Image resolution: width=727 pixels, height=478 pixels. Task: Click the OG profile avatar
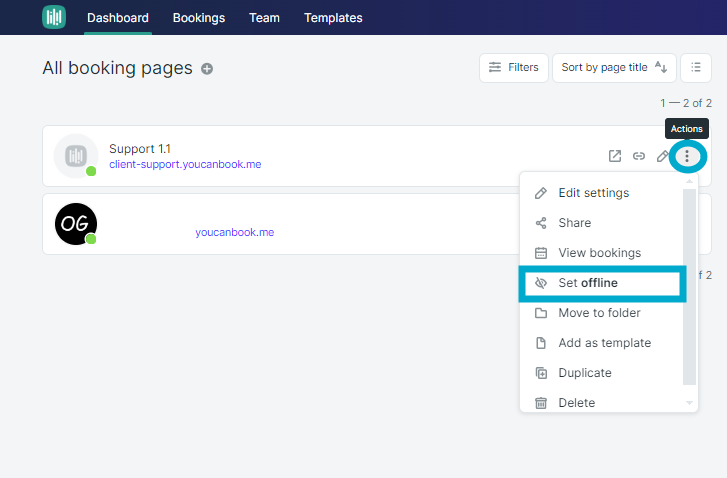(x=76, y=224)
